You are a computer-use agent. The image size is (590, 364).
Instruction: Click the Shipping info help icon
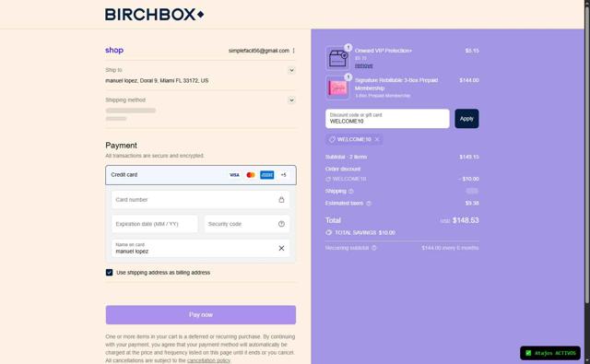pos(351,191)
